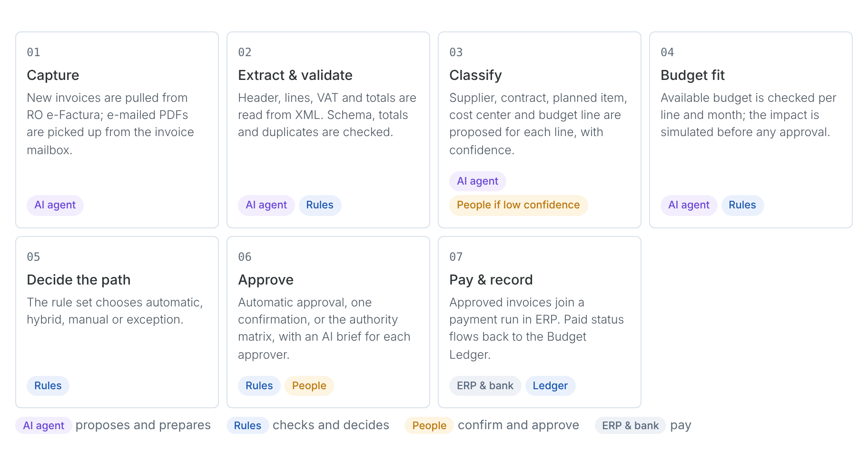
Task: Select the Decide the path heading
Action: (79, 280)
